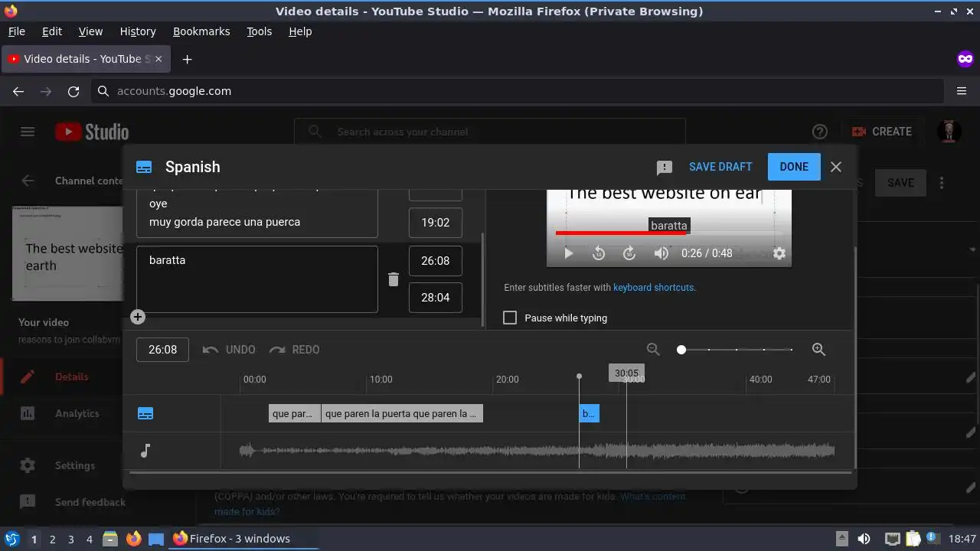The image size is (980, 551).
Task: Delete the baratta caption
Action: (394, 279)
